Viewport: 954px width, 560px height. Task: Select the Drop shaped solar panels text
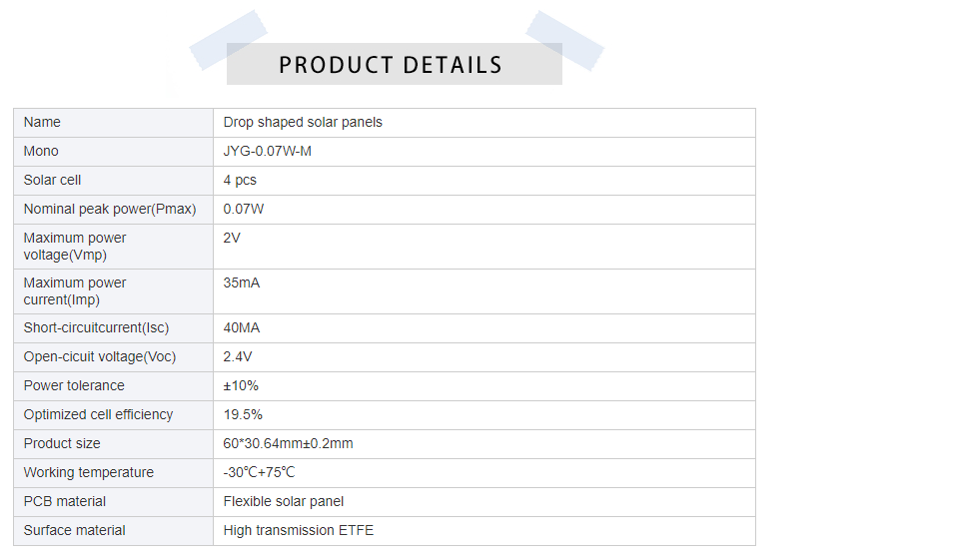coord(303,123)
